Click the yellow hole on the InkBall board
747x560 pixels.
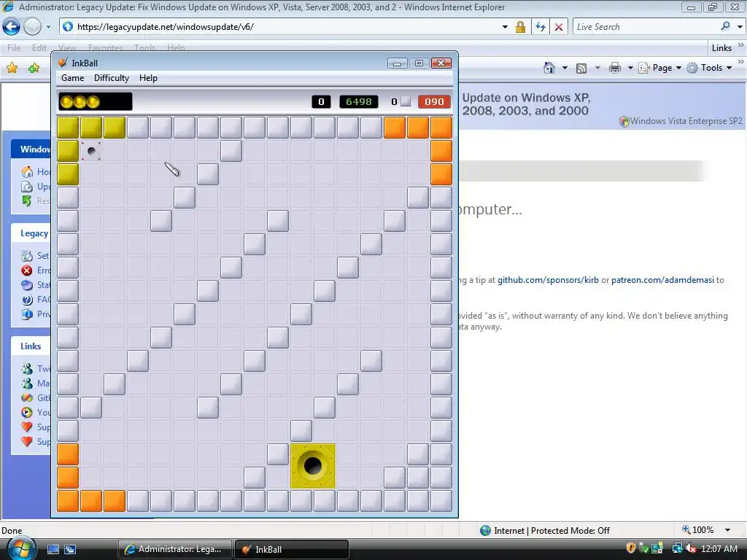pyautogui.click(x=313, y=466)
